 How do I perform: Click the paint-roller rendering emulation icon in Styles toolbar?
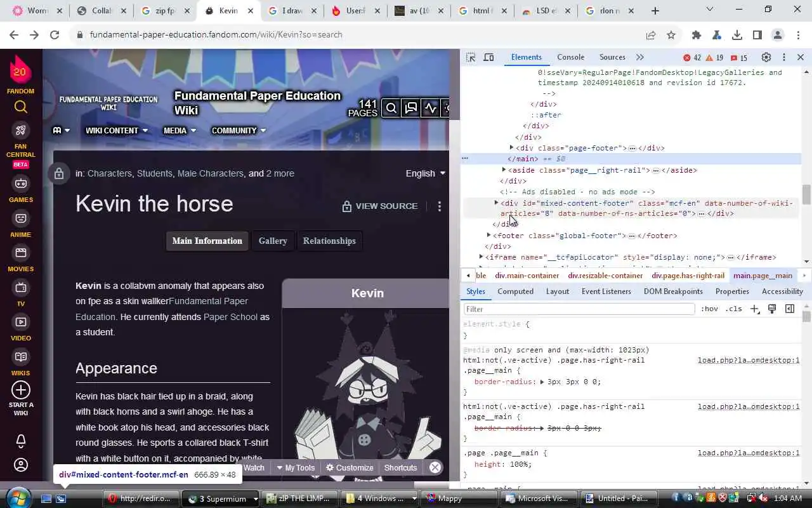coord(772,309)
